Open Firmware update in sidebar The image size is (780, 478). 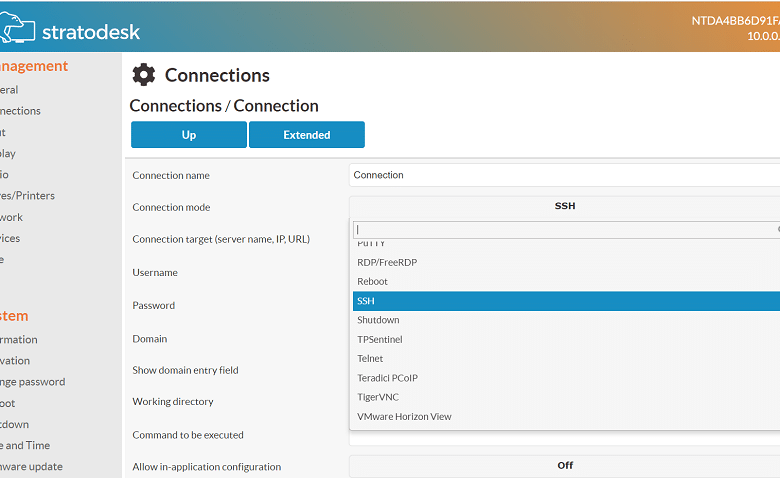(31, 467)
